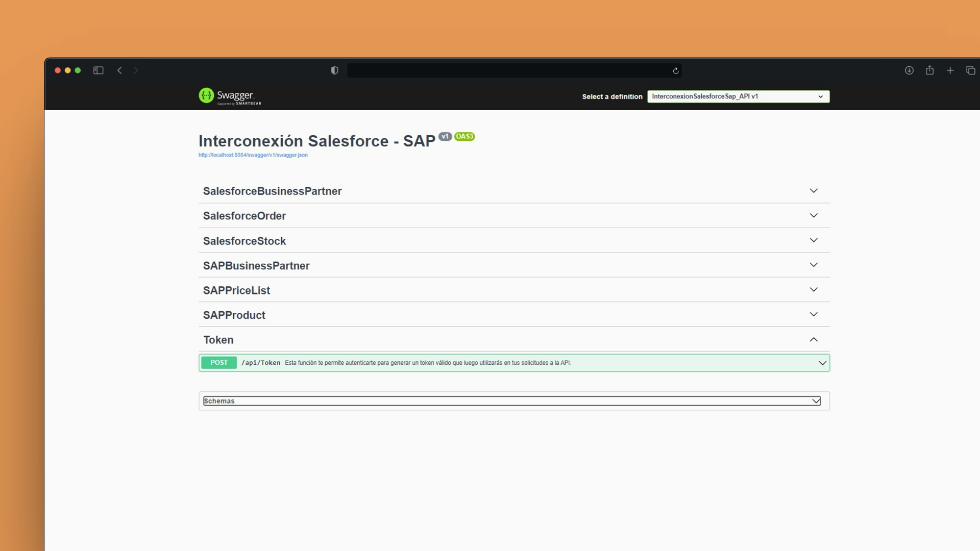Screen dimensions: 980x551
Task: Show the tab overview icon
Action: coord(970,70)
